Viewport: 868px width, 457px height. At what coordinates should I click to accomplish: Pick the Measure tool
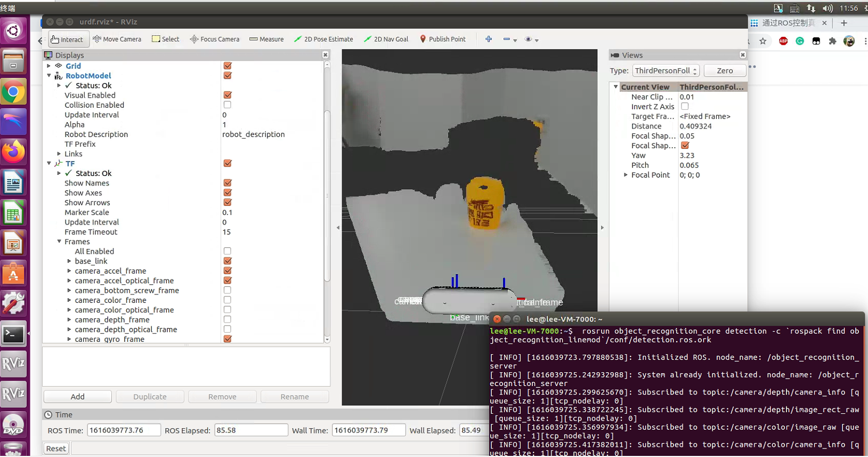(x=266, y=39)
